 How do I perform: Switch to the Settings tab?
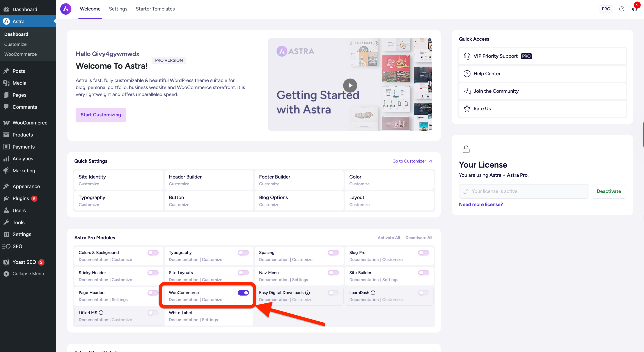[x=118, y=9]
